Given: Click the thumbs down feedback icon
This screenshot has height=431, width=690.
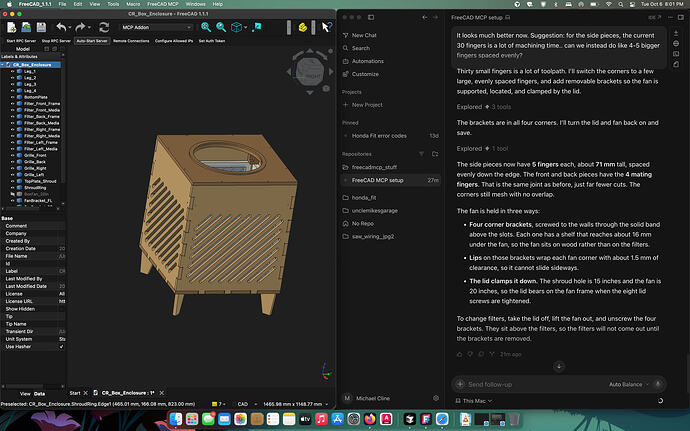Looking at the screenshot, I should point(470,354).
